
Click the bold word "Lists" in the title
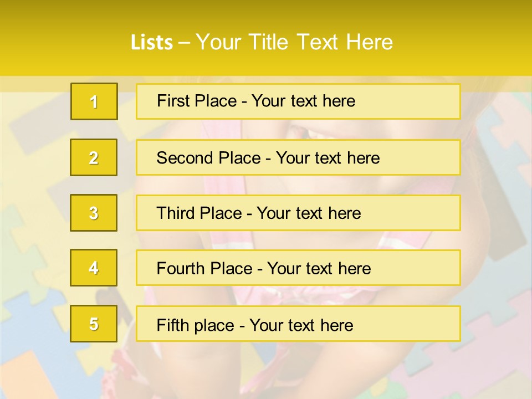tap(151, 43)
